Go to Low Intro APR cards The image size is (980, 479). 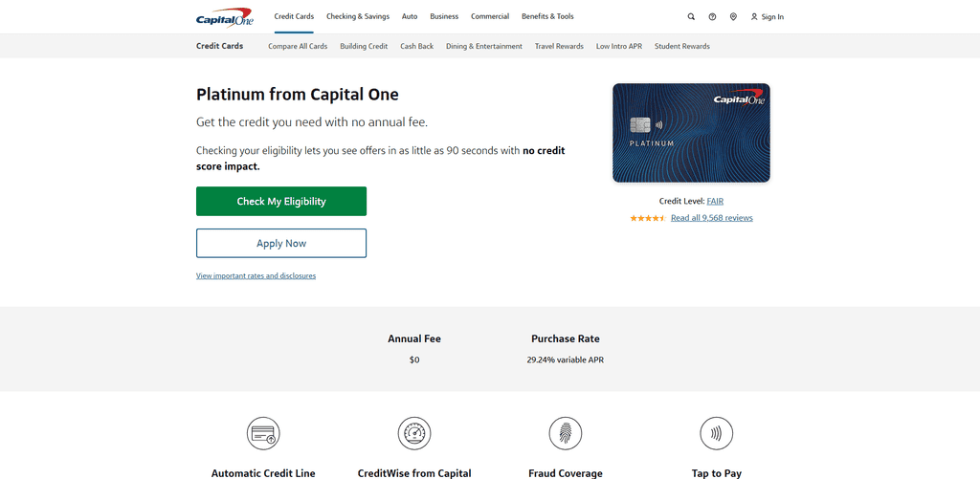pyautogui.click(x=619, y=46)
